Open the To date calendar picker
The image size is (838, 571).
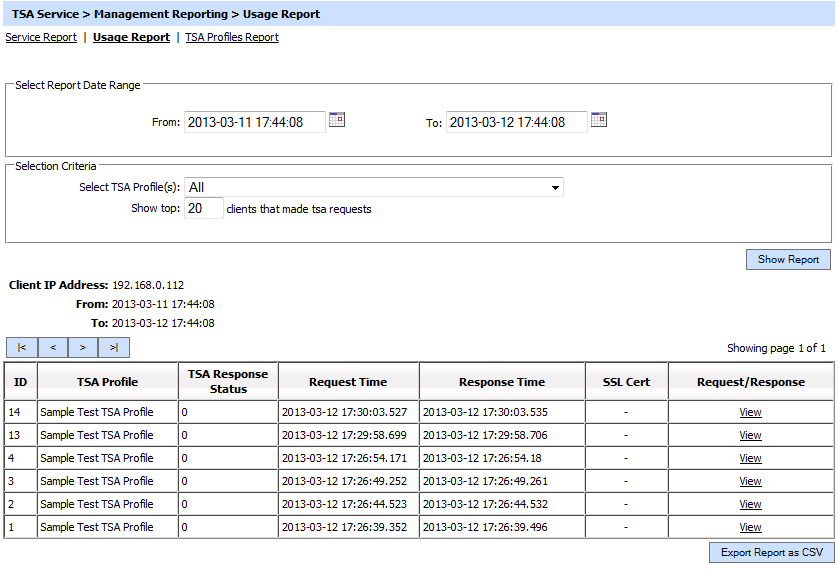click(x=599, y=120)
